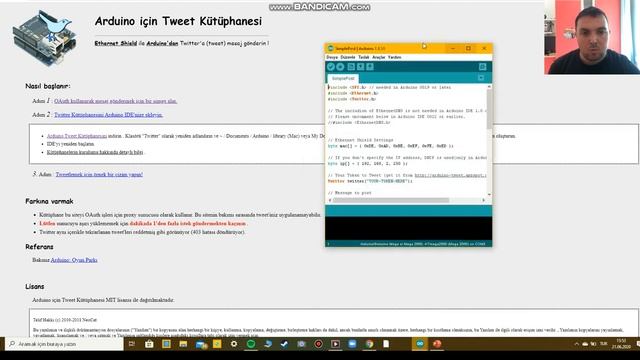The image size is (640, 360).
Task: Open Microsoft Store from the taskbar
Action: click(x=149, y=344)
